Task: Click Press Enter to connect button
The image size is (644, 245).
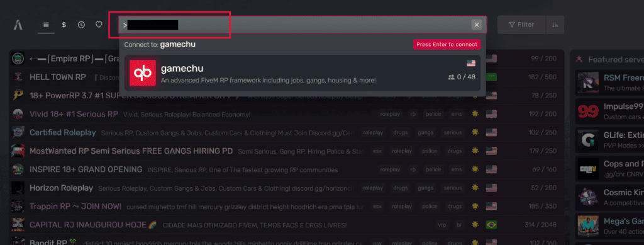Action: [x=447, y=44]
